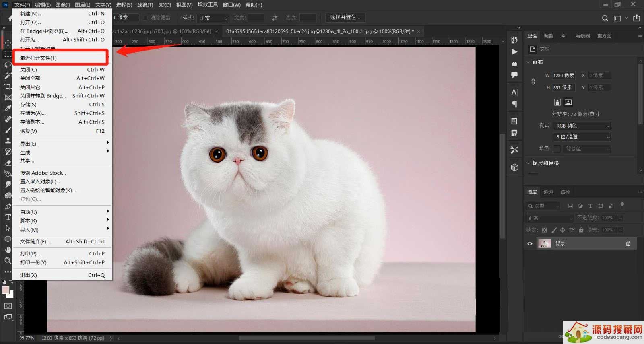The image size is (644, 344).
Task: Open the 8 位/通道 bit depth dropdown
Action: 582,137
